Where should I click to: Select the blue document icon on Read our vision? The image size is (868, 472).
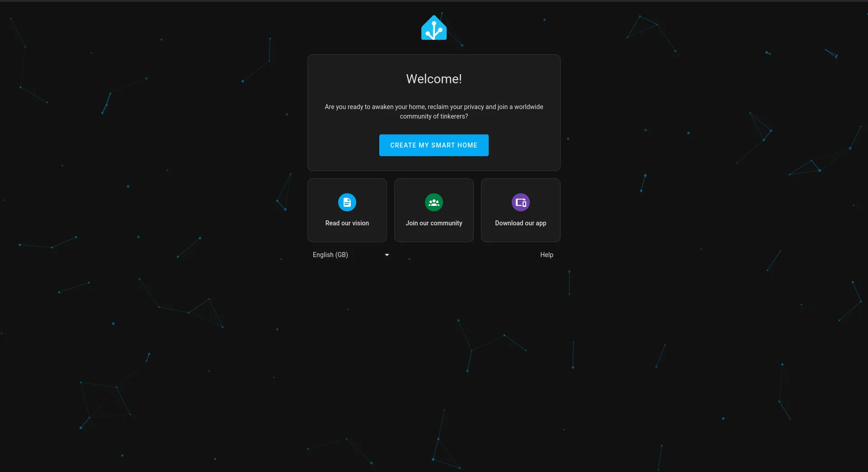[x=347, y=202]
